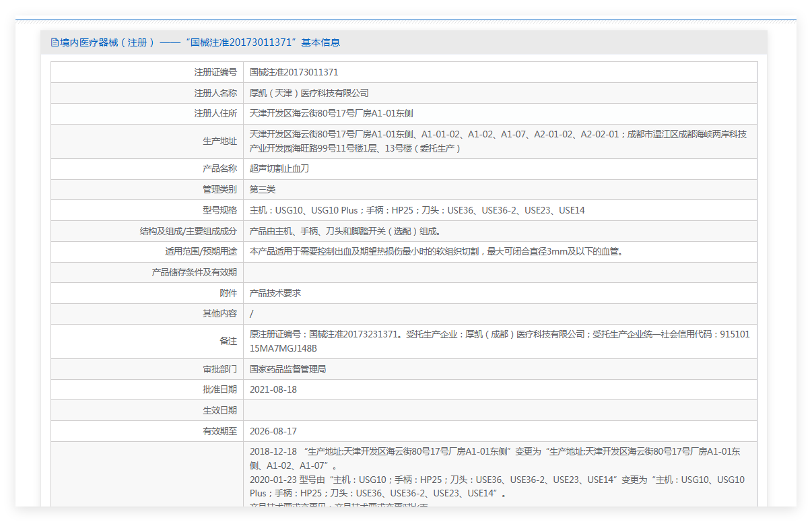This screenshot has height=522, width=812.
Task: Click the model specification text starting 主机：USG10
Action: click(x=417, y=211)
